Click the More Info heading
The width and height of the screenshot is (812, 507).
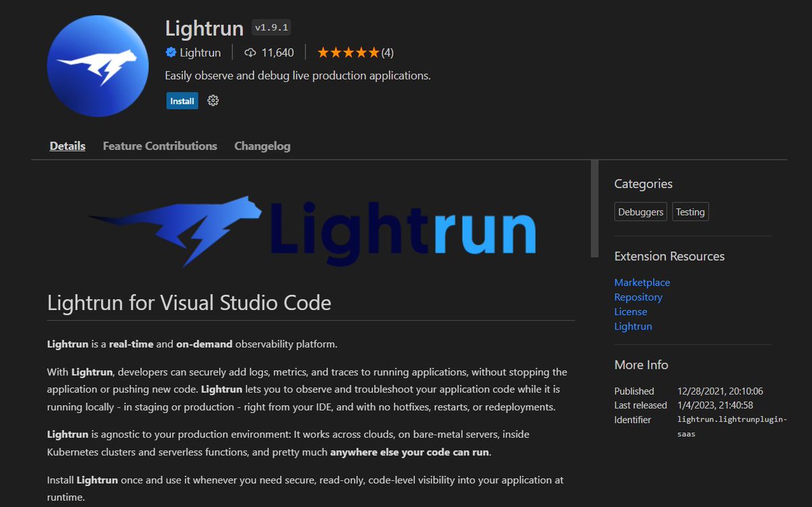[641, 365]
